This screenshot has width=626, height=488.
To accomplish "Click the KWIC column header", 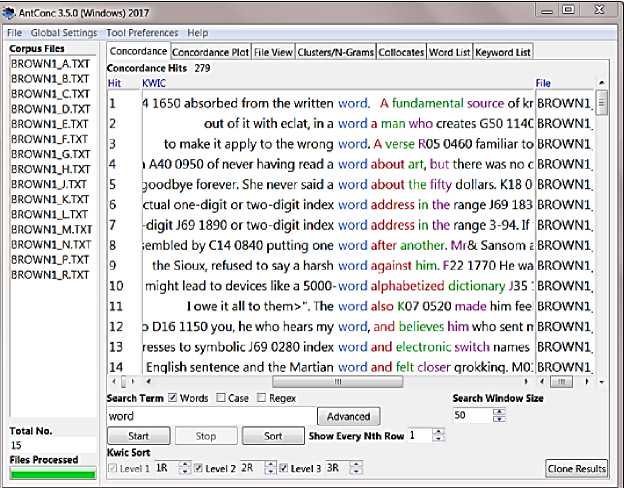I will pos(154,83).
